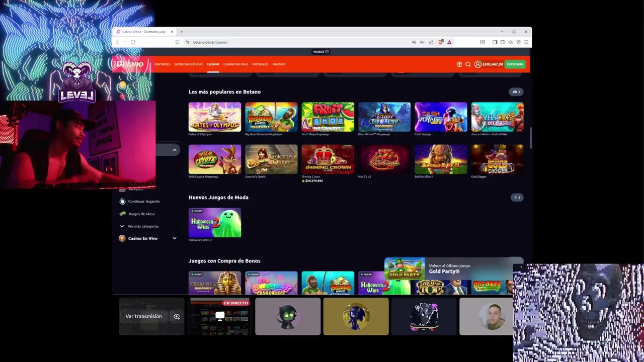Select the green hooded avatar participant
This screenshot has height=362, width=644.
pos(288,316)
